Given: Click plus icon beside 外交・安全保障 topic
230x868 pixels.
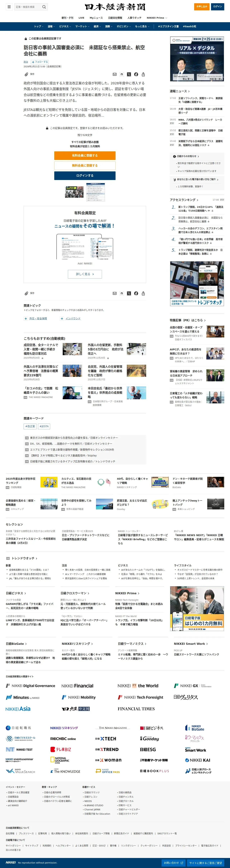Looking at the screenshot, I should coord(26,318).
